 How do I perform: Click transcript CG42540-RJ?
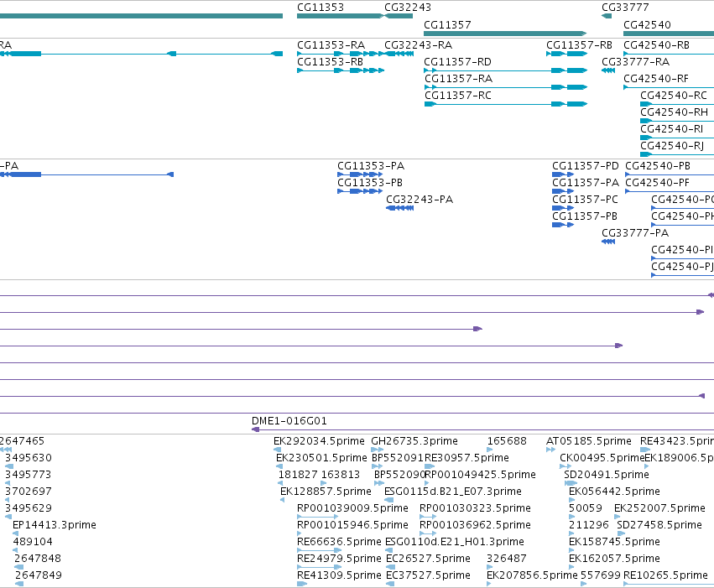click(677, 154)
